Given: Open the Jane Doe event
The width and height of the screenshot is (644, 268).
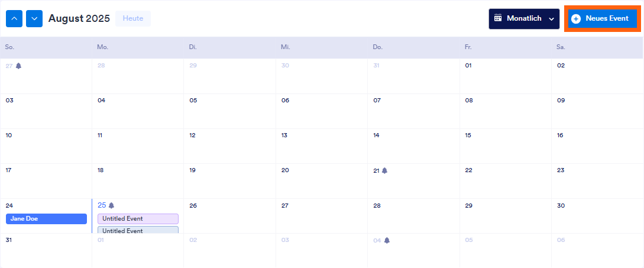Looking at the screenshot, I should coord(46,219).
